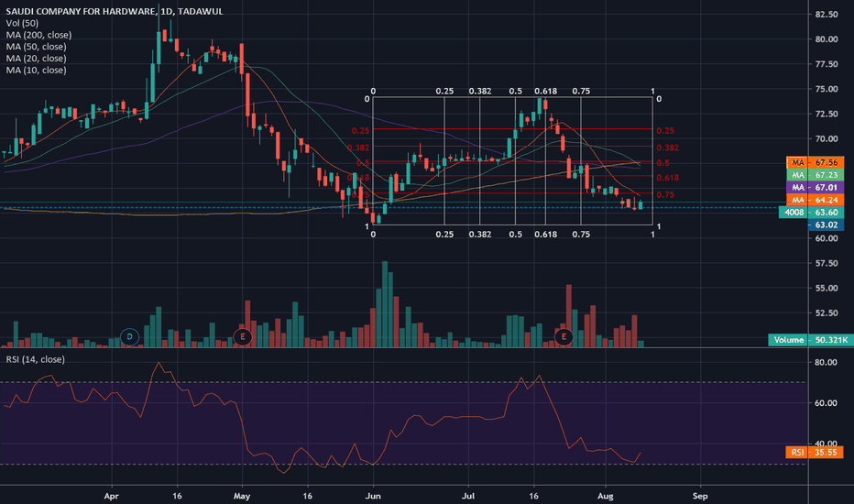Click the SAUDI COMPANY FOR HARDWARE chart title
Image resolution: width=854 pixels, height=504 pixels.
pyautogui.click(x=115, y=11)
